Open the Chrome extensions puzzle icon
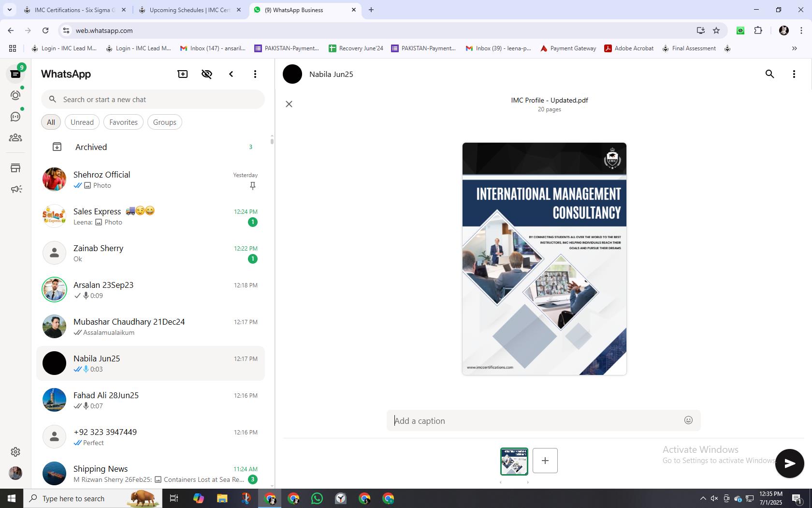 758,30
